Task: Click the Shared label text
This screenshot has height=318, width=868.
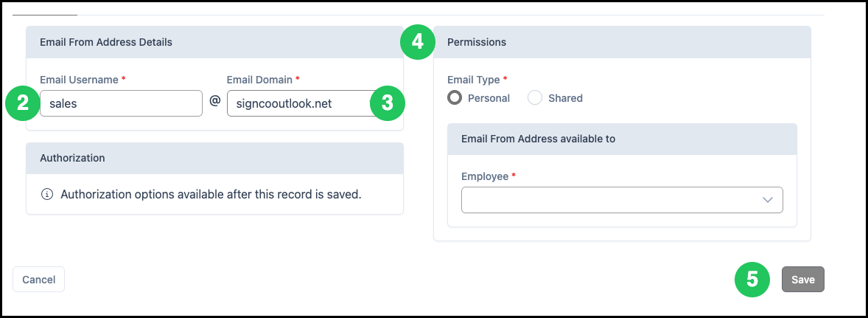Action: (x=565, y=98)
